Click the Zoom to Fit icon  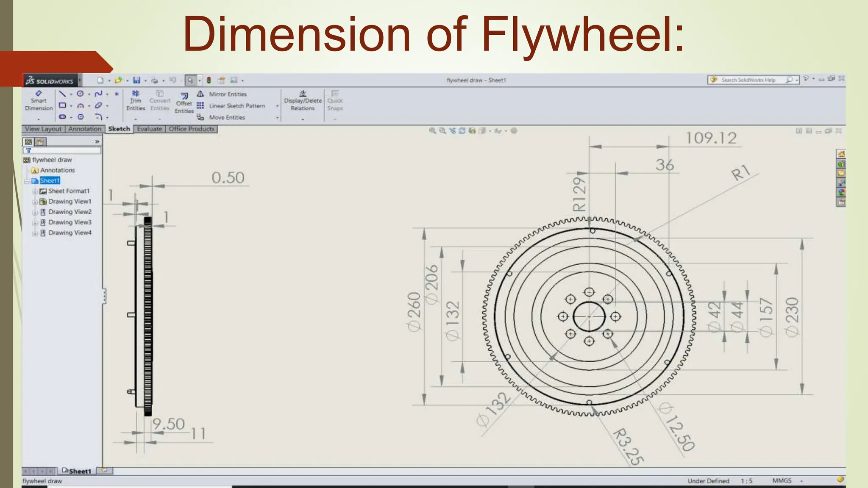point(432,131)
